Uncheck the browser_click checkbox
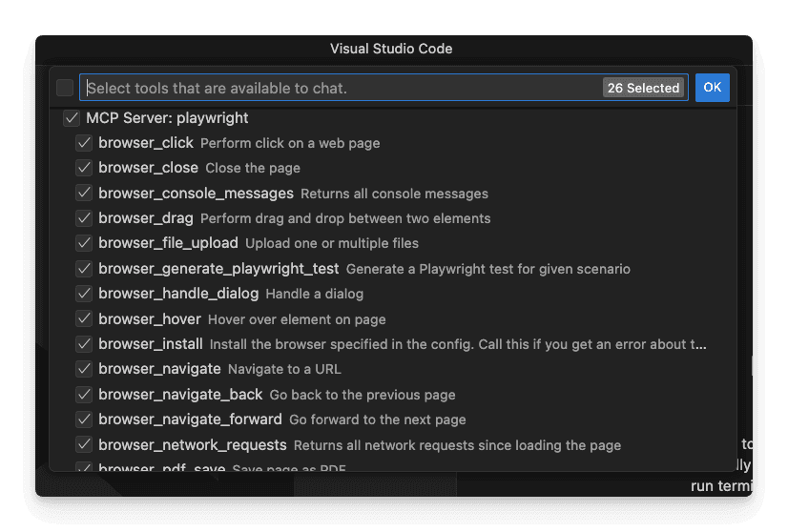Screen dimensions: 788x532 pos(84,143)
